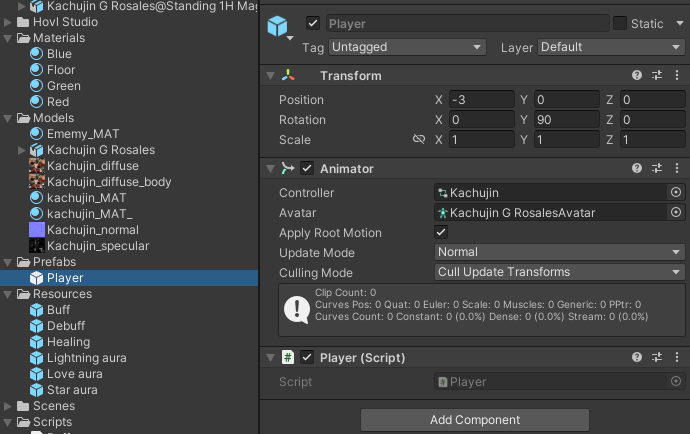Select Kachujin_specular texture thumbnail
This screenshot has width=690, height=434.
(x=37, y=246)
